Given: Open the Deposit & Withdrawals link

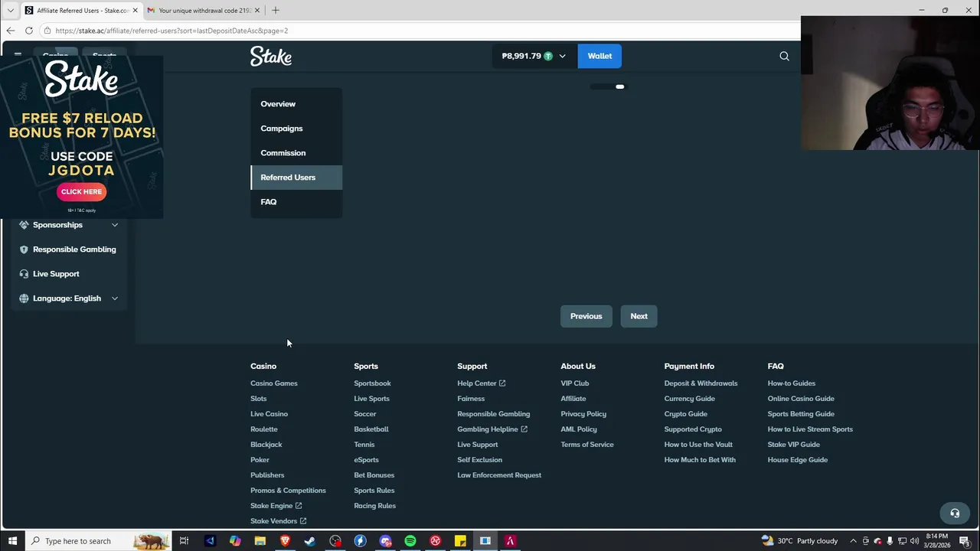Looking at the screenshot, I should (701, 383).
